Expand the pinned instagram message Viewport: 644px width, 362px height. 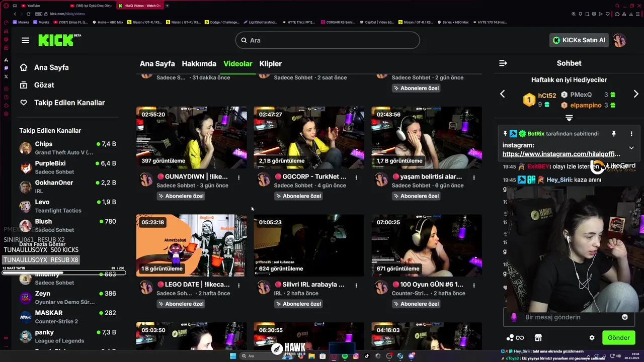tap(631, 148)
